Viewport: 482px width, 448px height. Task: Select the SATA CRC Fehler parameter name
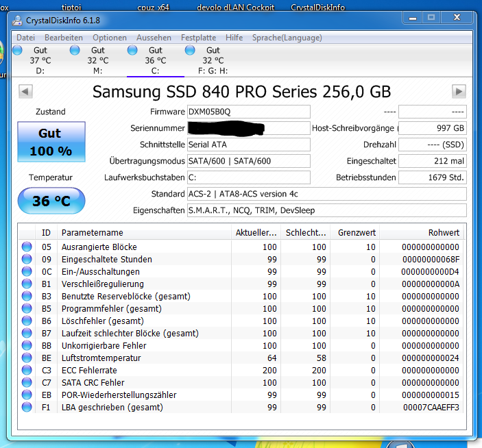[x=93, y=383]
